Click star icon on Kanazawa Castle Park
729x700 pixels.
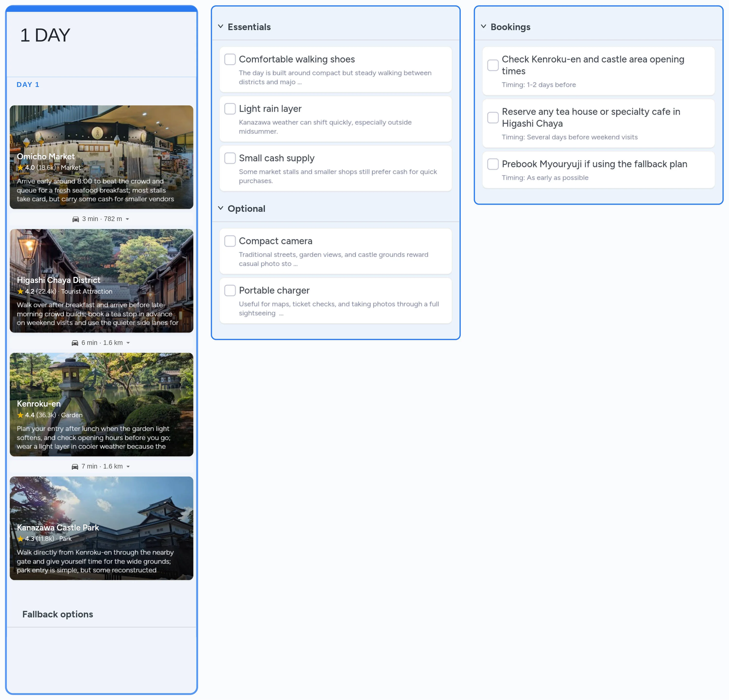click(20, 539)
